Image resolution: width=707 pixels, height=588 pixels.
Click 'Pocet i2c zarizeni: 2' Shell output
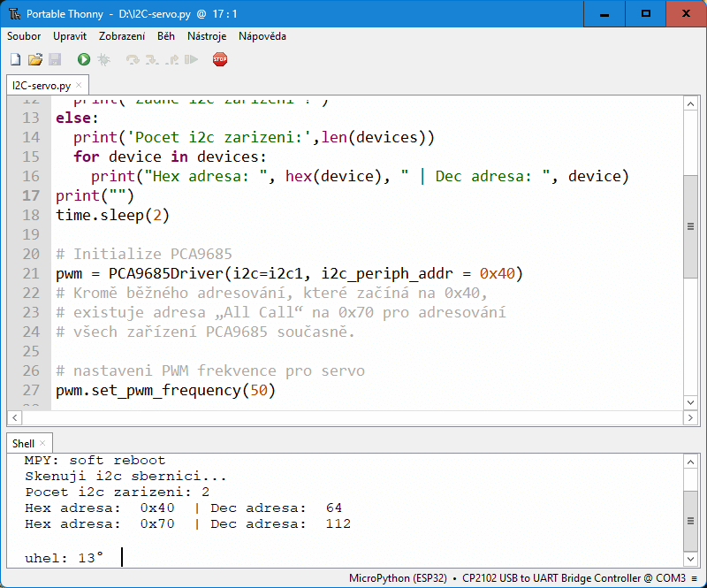[x=118, y=492]
